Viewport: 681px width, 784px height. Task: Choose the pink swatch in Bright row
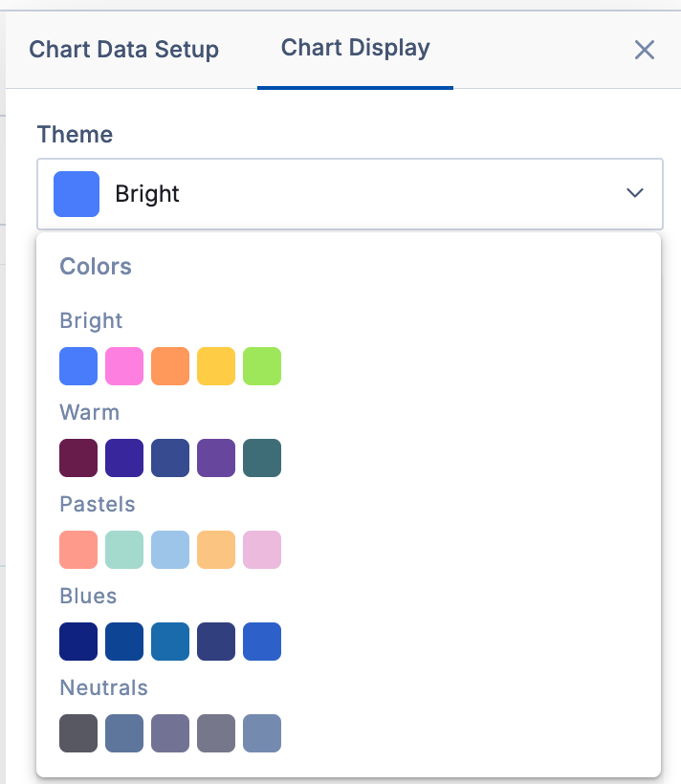(x=124, y=366)
